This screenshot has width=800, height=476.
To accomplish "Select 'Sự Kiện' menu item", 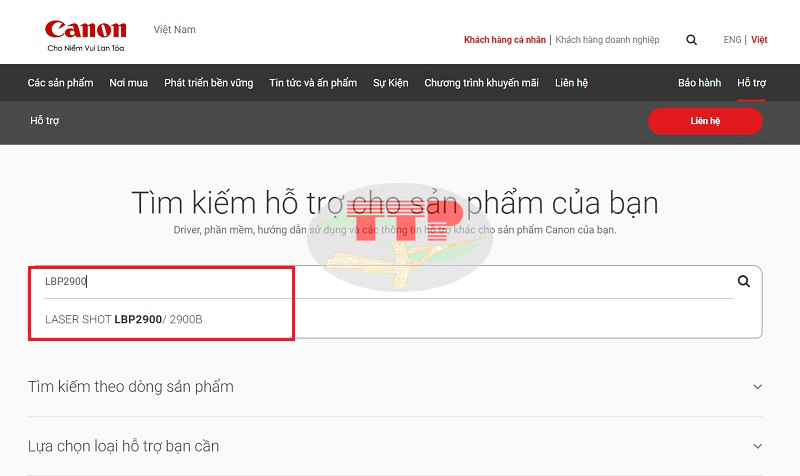I will click(391, 83).
